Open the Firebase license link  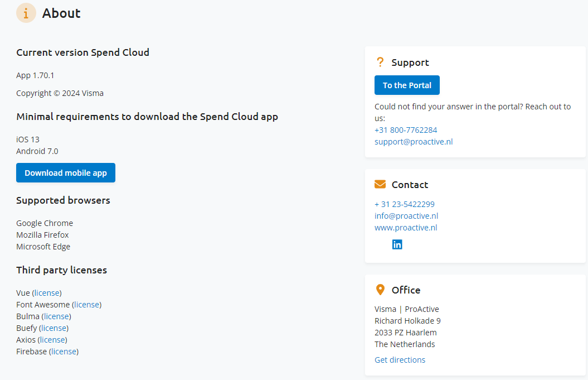tap(64, 352)
